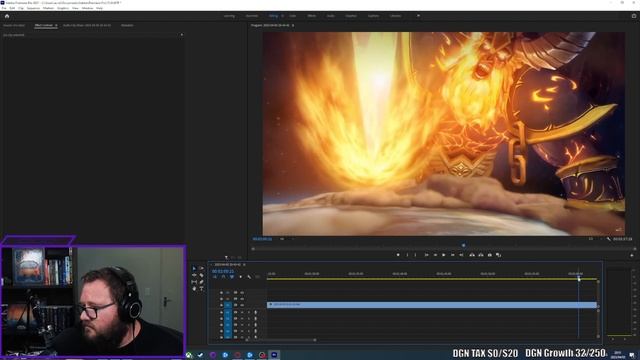
Task: Click Go to In point button
Action: pyautogui.click(x=427, y=255)
